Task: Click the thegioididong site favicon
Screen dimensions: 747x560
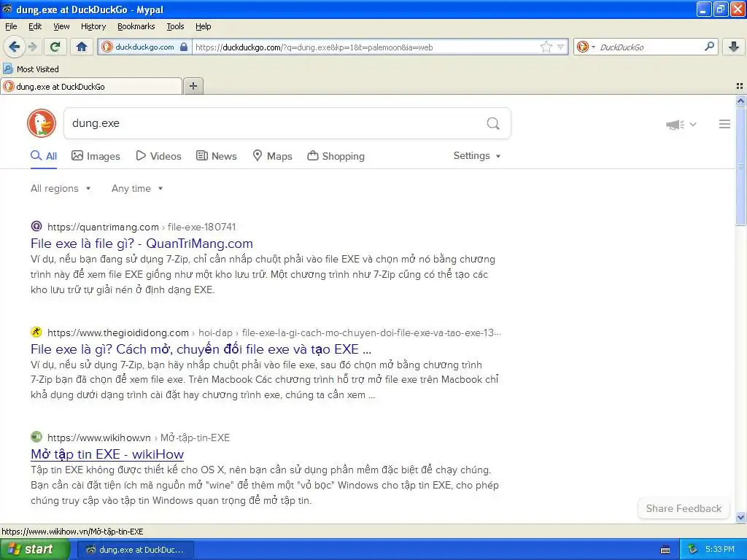Action: (36, 332)
